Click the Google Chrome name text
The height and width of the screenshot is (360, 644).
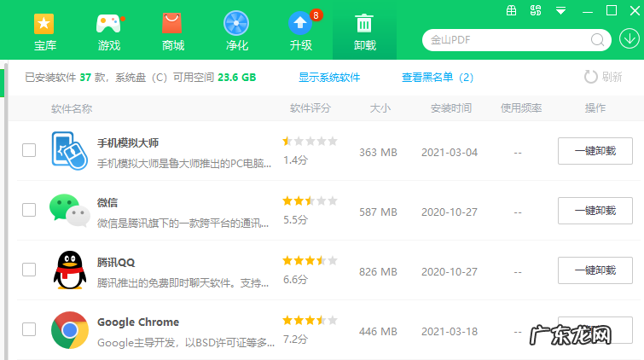[138, 322]
